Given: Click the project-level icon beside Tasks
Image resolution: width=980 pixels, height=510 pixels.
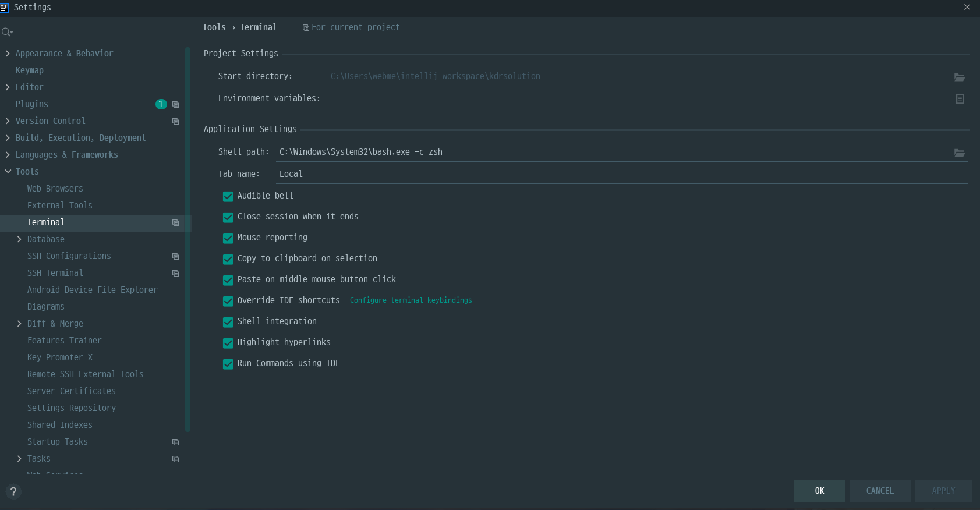Looking at the screenshot, I should point(175,459).
